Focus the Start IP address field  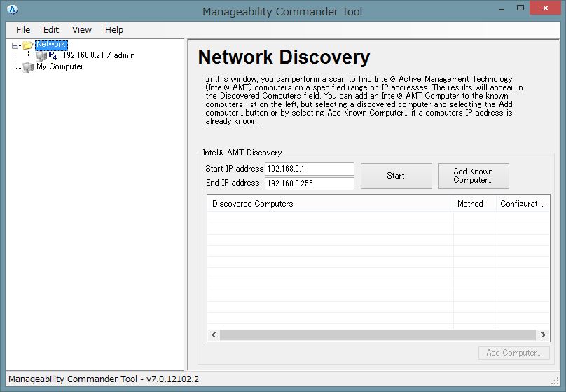click(x=310, y=169)
